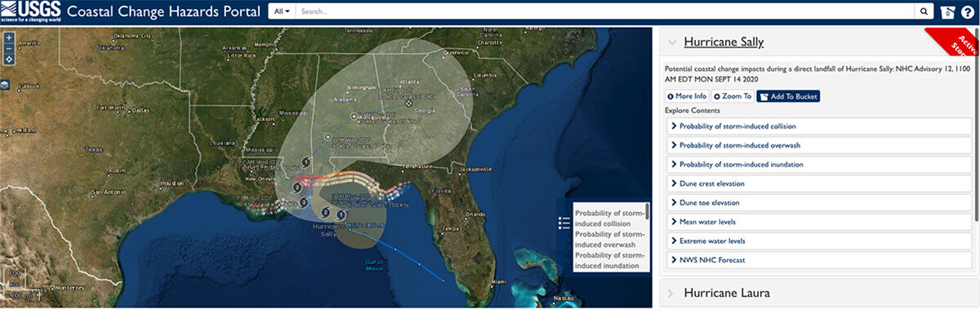Image resolution: width=980 pixels, height=310 pixels.
Task: Open the Hurricane Sally title link
Action: 724,42
